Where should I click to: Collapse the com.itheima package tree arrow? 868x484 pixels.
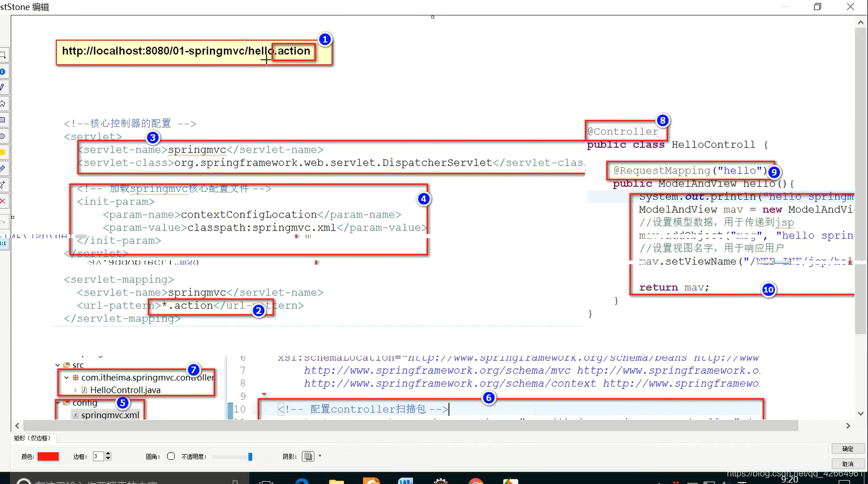click(x=67, y=378)
